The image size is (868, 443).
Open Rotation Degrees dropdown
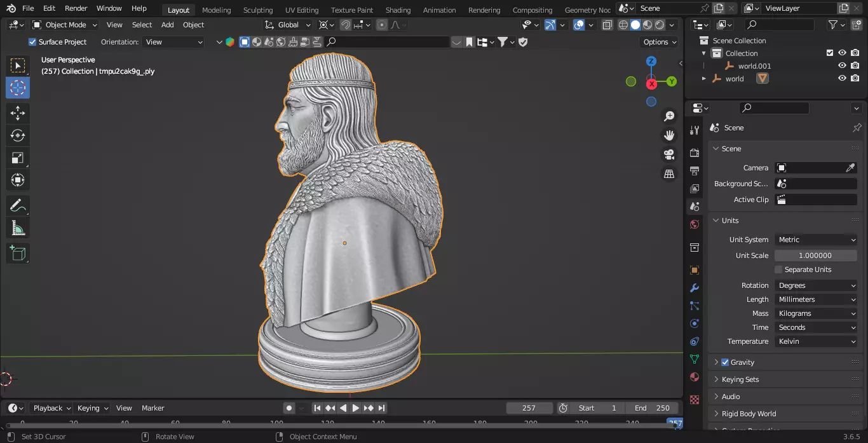pos(817,285)
